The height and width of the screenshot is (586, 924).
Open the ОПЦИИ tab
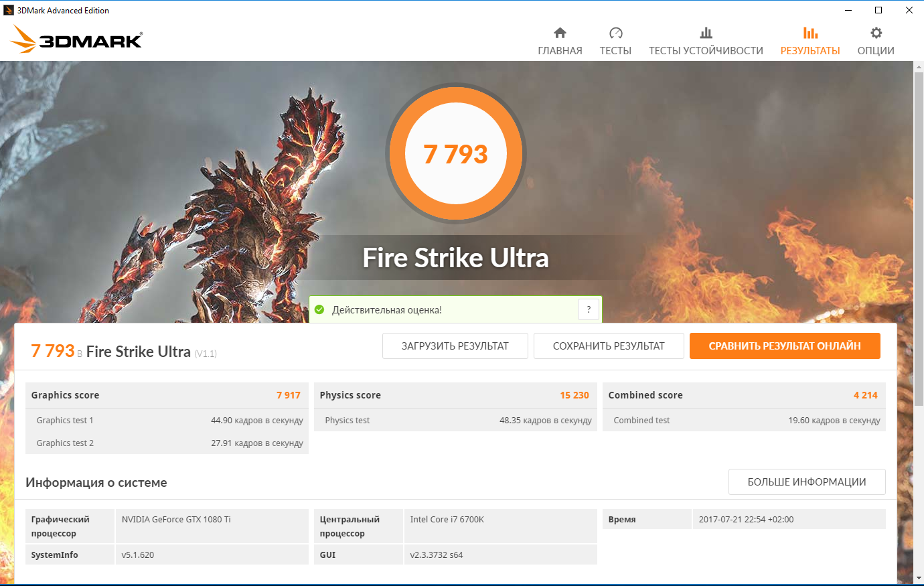876,42
